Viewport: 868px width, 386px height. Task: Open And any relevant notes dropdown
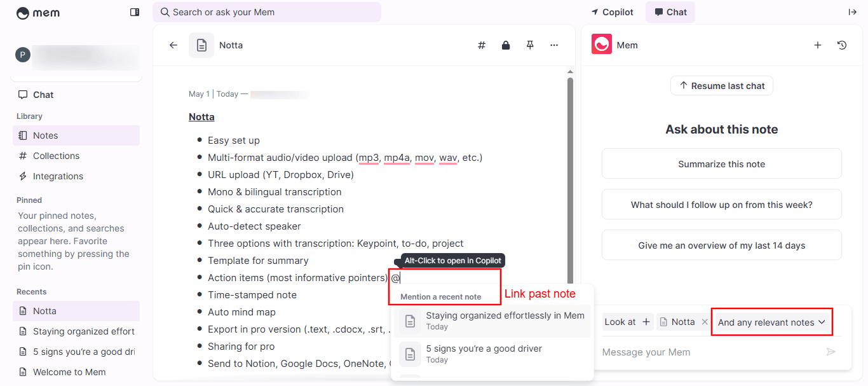[771, 322]
